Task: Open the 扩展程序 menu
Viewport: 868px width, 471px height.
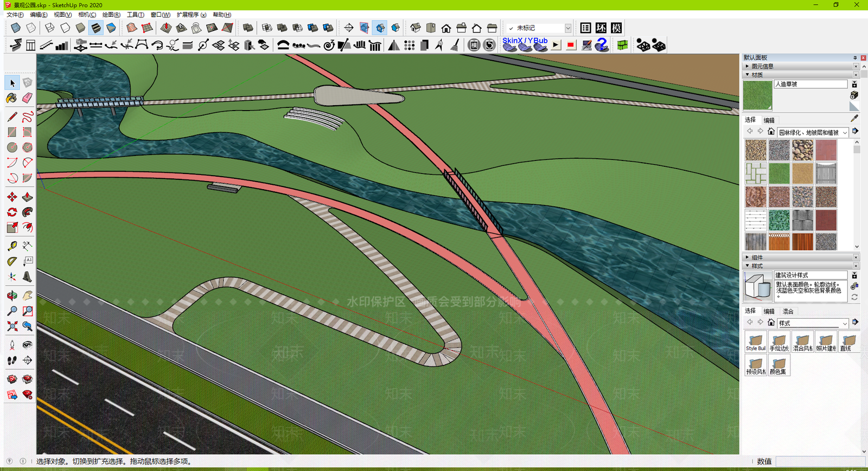Action: [191, 15]
